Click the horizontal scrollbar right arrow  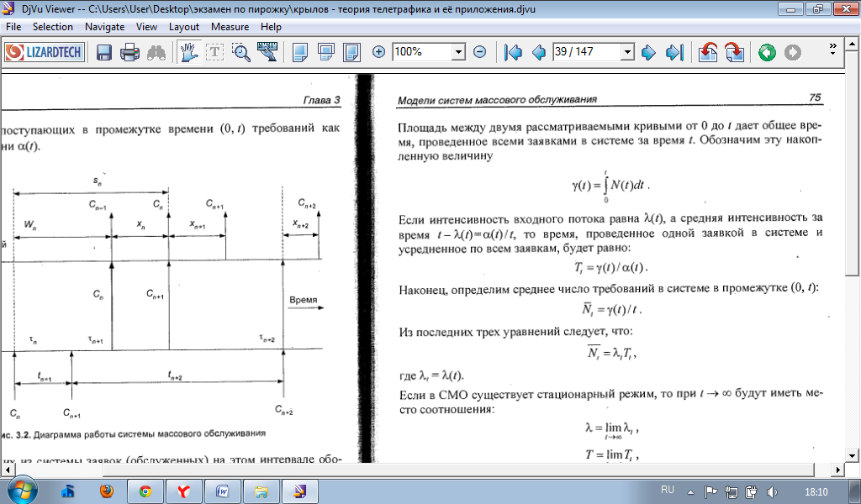click(838, 470)
